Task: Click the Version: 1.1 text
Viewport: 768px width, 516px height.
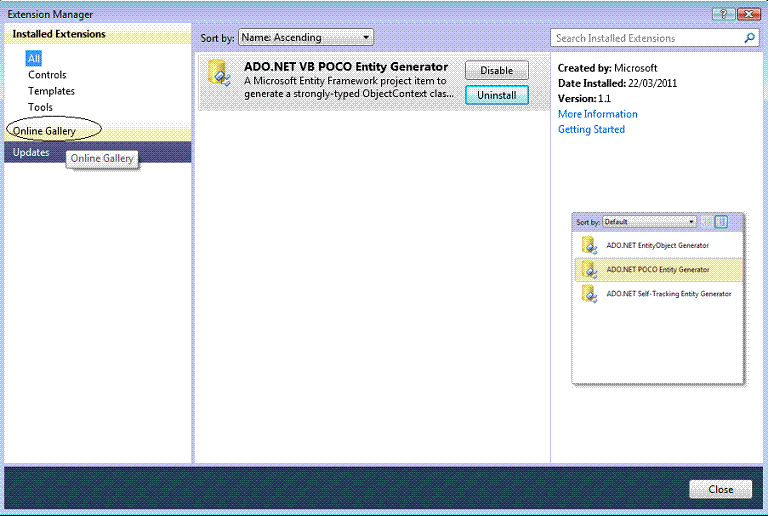Action: click(584, 98)
